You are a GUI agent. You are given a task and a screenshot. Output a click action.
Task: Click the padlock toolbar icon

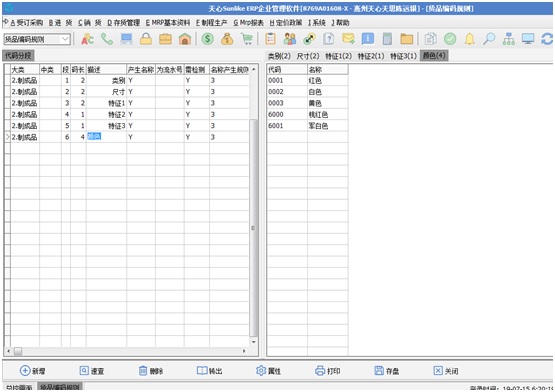point(145,39)
